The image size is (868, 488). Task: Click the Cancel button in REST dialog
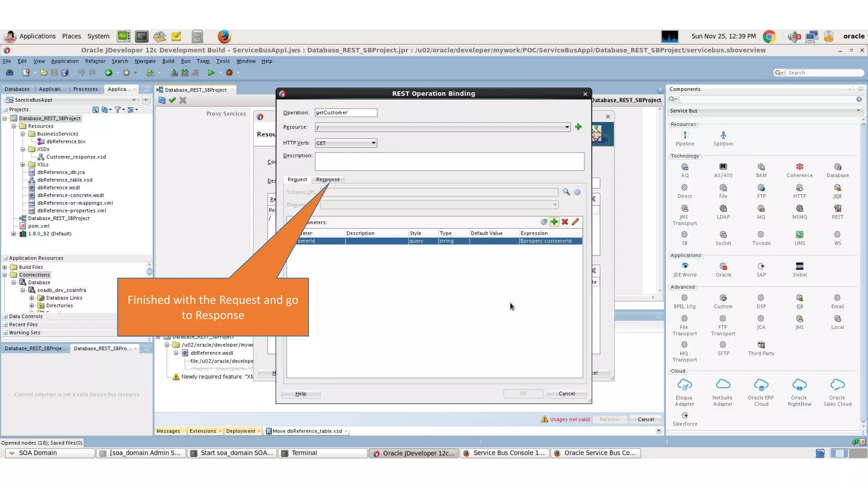(566, 394)
